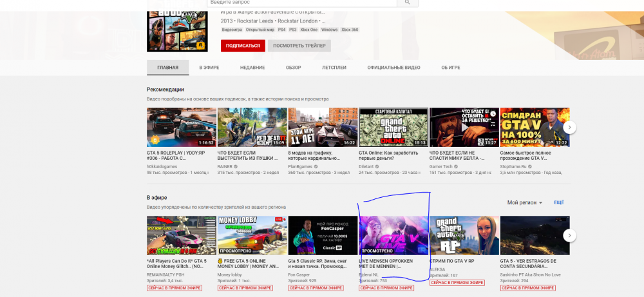This screenshot has width=644, height=297.
Task: Open the RAINER channel link
Action: 225,166
